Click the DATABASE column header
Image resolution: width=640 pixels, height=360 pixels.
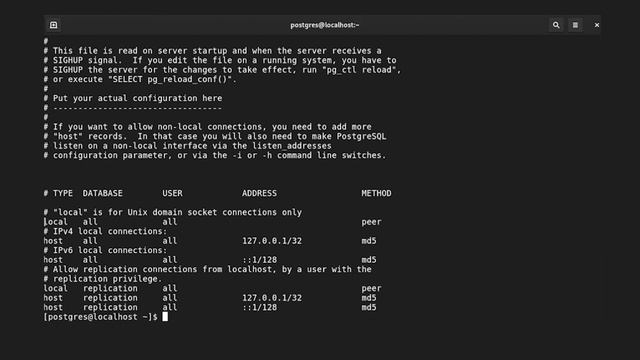point(102,193)
